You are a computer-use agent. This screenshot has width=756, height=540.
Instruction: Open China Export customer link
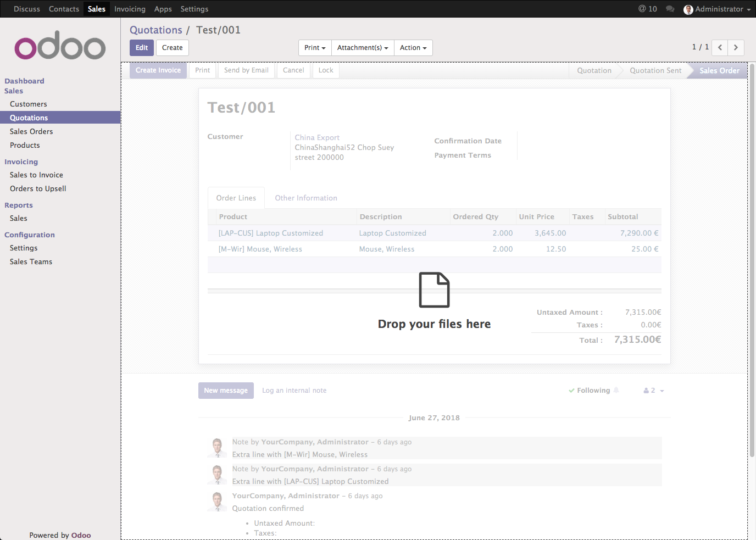(317, 137)
